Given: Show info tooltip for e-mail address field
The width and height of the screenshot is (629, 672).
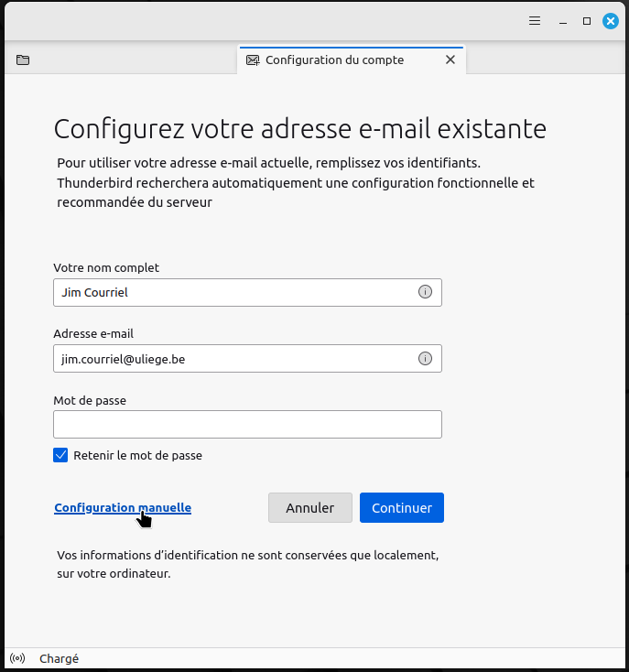Looking at the screenshot, I should tap(425, 358).
